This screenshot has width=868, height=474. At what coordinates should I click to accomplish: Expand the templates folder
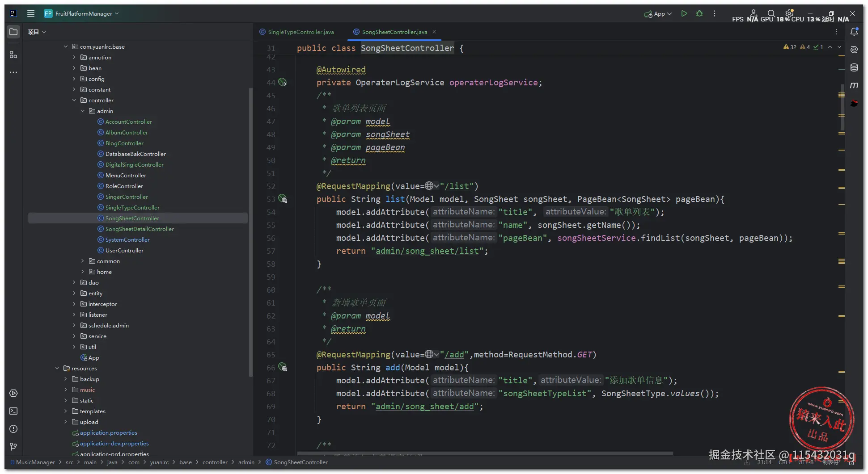pos(66,411)
